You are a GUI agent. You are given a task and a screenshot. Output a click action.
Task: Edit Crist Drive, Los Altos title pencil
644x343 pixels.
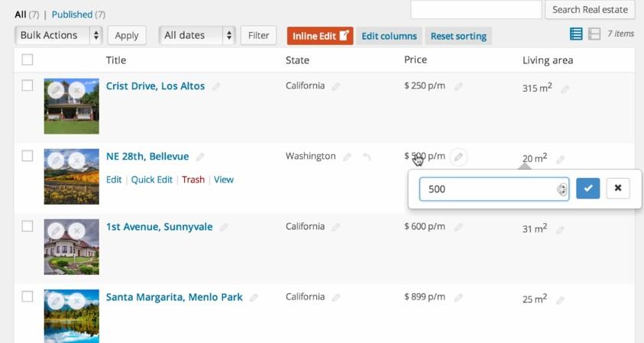pyautogui.click(x=216, y=87)
